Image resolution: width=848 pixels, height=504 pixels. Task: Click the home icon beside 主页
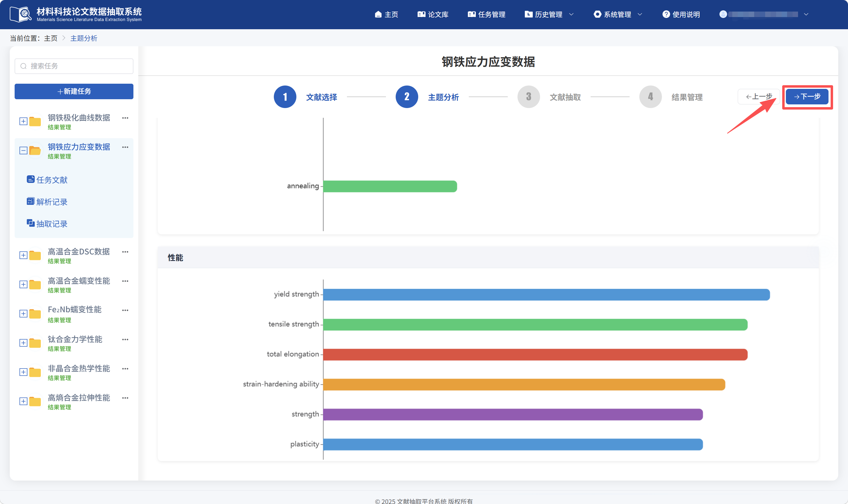point(378,14)
